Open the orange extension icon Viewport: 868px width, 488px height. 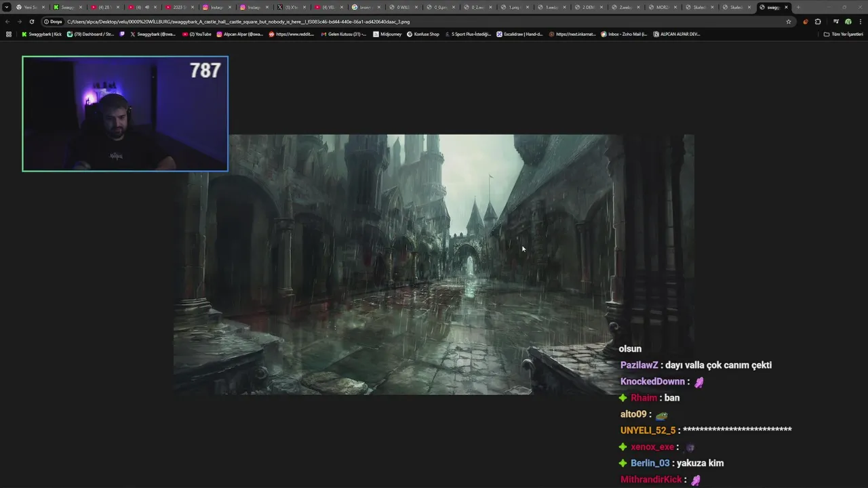pos(806,22)
